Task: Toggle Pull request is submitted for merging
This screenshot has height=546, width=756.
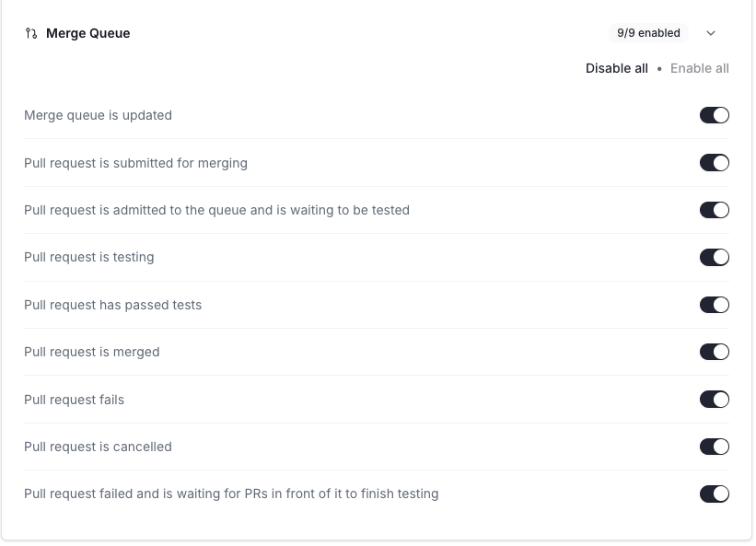Action: point(715,163)
